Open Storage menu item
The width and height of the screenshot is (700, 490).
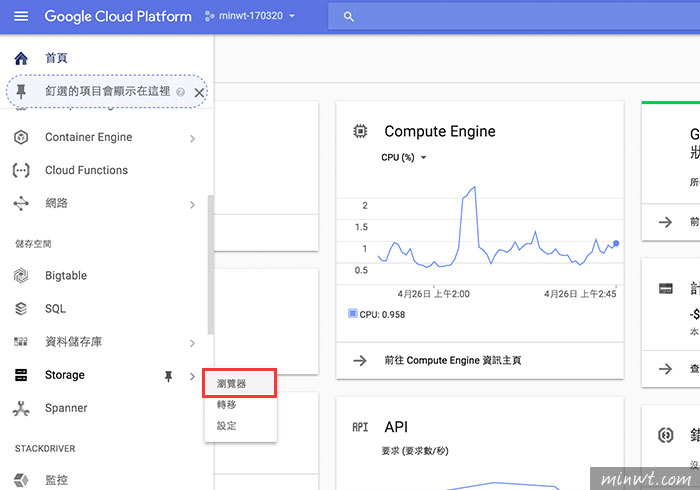(65, 375)
